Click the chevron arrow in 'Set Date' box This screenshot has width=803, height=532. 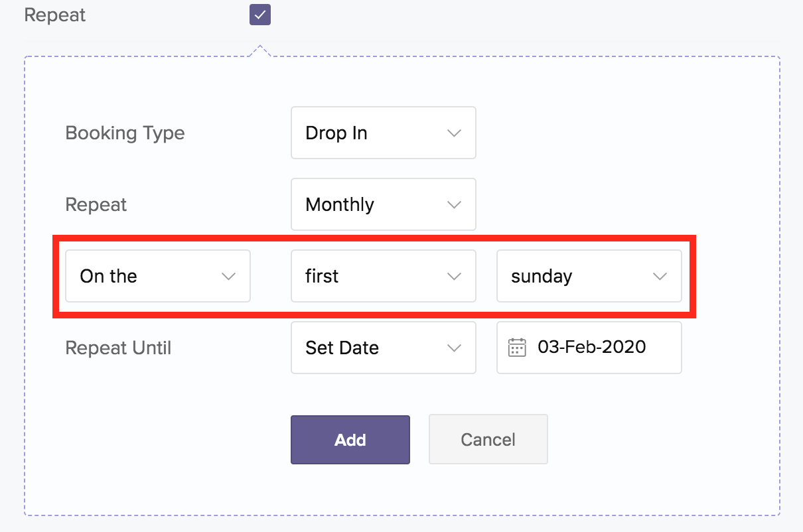tap(455, 348)
